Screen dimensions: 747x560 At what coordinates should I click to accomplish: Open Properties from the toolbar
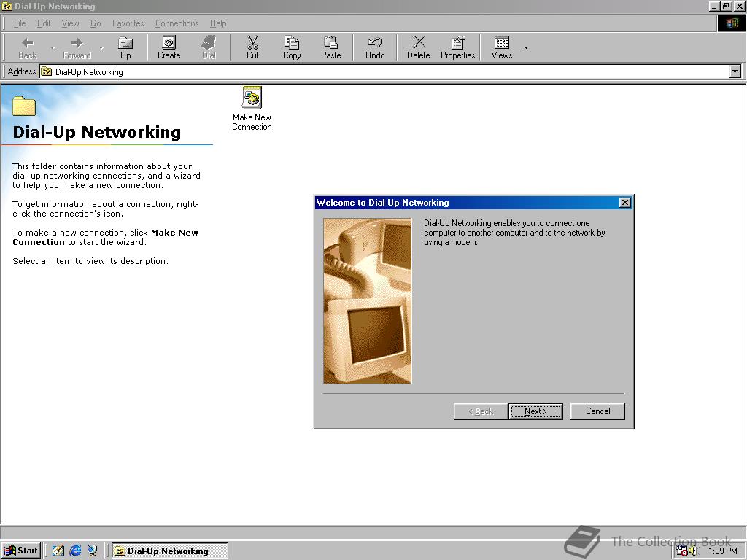[458, 47]
